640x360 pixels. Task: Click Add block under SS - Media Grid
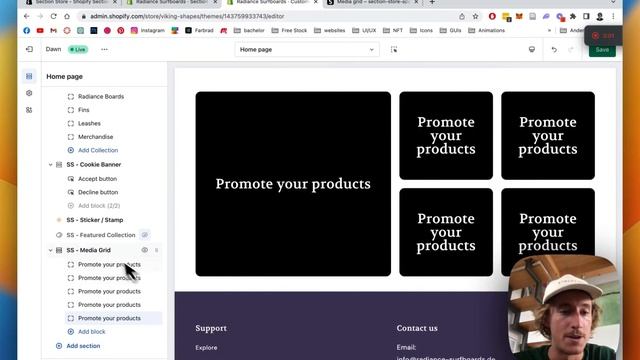pos(91,332)
